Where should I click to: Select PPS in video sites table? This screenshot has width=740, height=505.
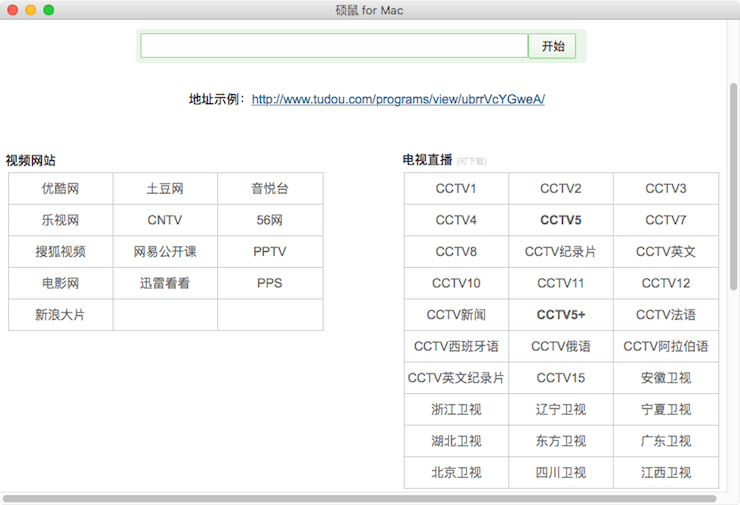coord(269,283)
